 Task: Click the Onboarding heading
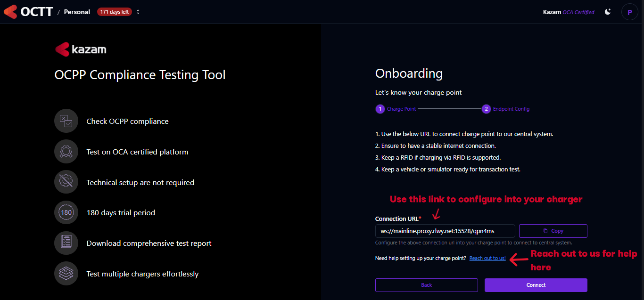(x=409, y=73)
